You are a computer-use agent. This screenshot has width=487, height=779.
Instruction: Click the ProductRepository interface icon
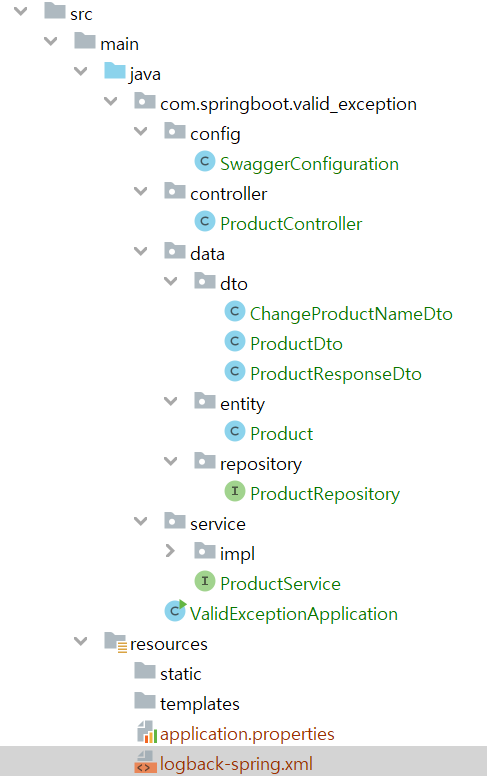pyautogui.click(x=235, y=491)
